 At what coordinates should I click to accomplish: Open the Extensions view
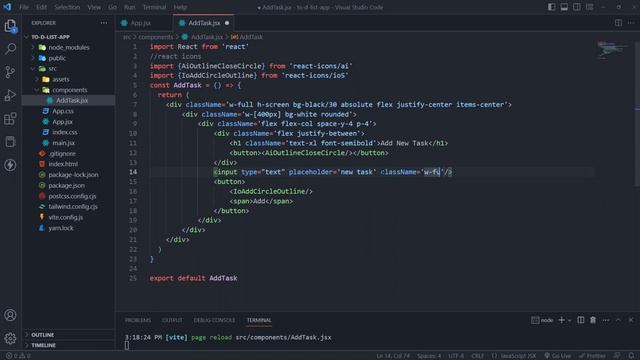[10, 119]
